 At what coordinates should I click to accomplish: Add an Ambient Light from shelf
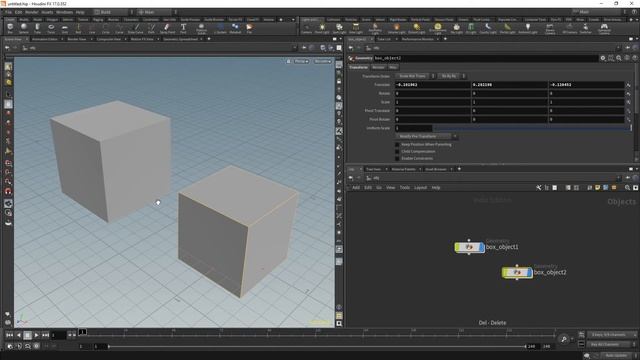tap(528, 28)
